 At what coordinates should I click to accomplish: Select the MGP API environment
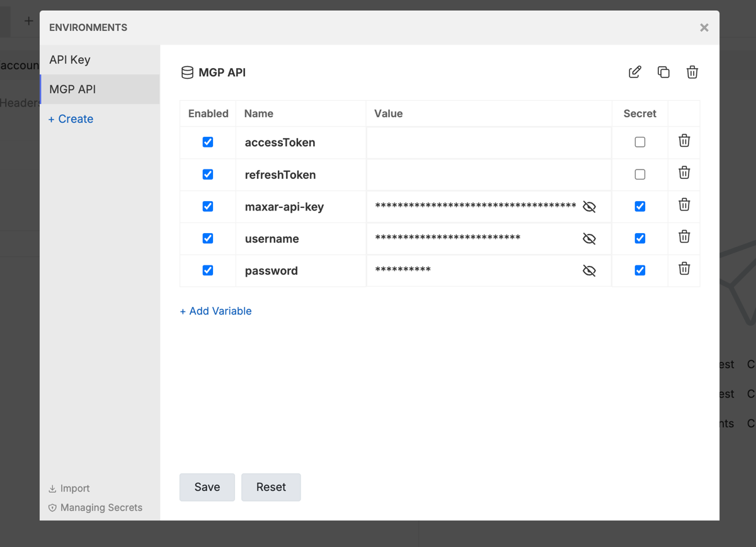click(x=100, y=89)
